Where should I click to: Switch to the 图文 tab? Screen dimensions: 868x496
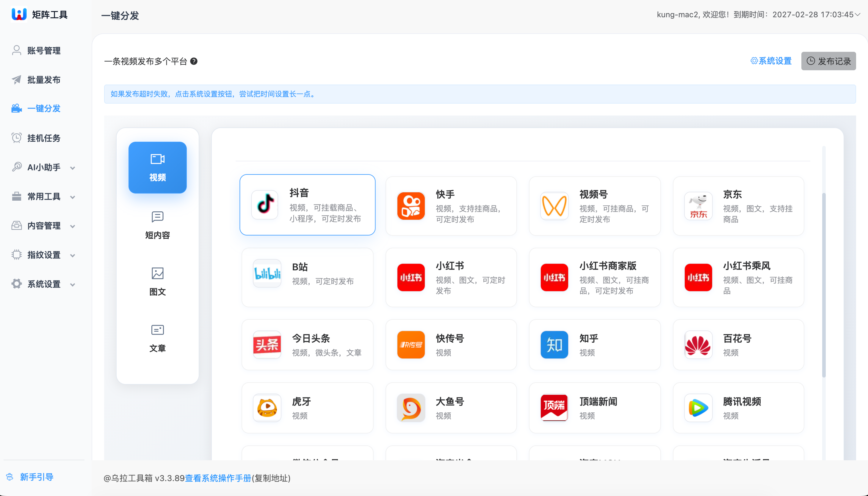158,282
